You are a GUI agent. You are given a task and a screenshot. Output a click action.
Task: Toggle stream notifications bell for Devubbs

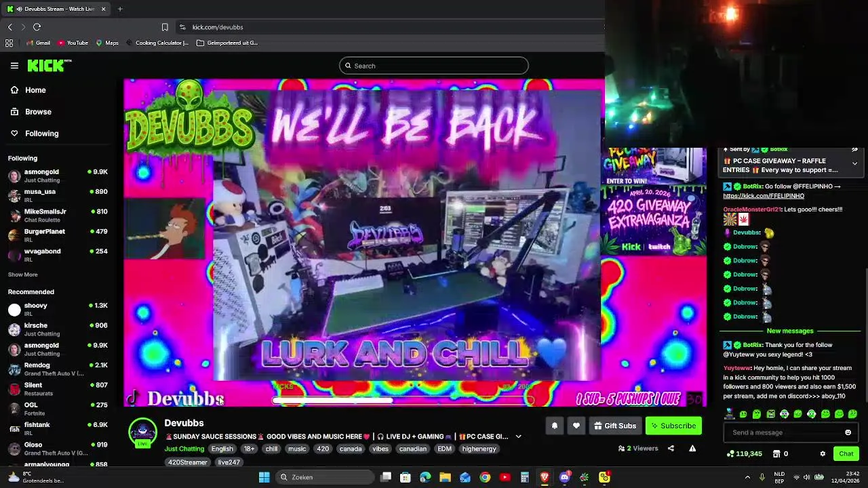pyautogui.click(x=554, y=426)
